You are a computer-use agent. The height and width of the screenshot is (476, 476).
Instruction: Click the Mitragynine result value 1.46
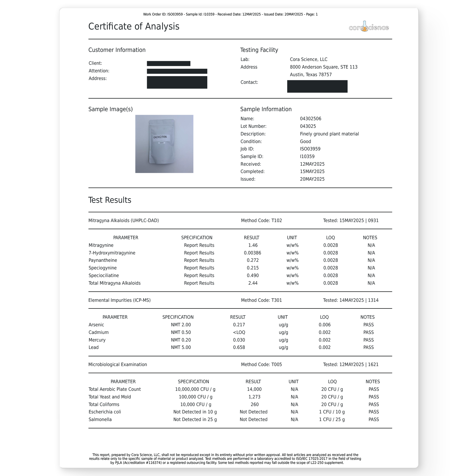[253, 245]
